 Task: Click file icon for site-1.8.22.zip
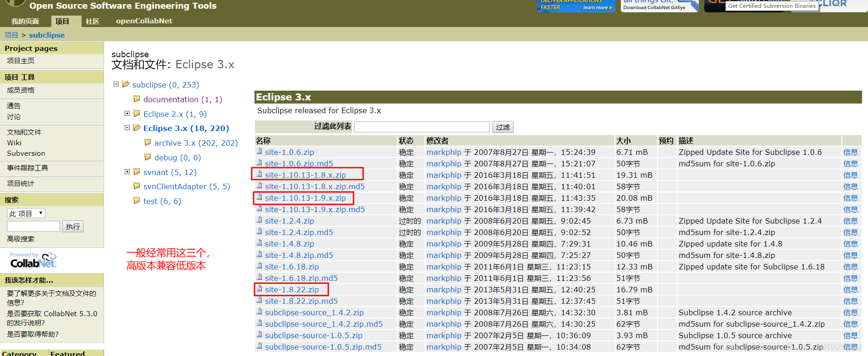click(260, 289)
